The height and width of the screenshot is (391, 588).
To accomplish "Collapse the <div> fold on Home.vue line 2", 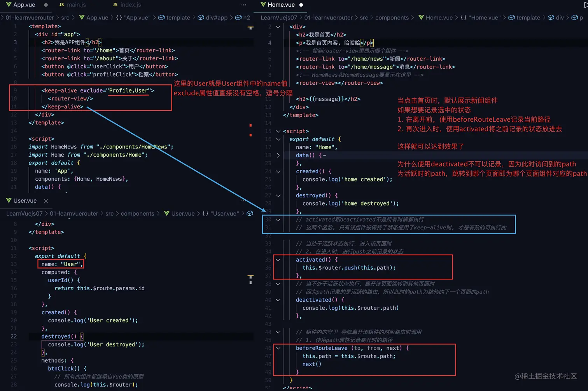I will pos(278,27).
